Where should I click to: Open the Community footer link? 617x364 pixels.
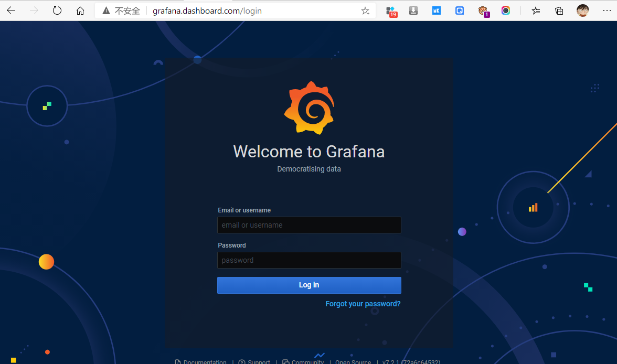point(303,361)
